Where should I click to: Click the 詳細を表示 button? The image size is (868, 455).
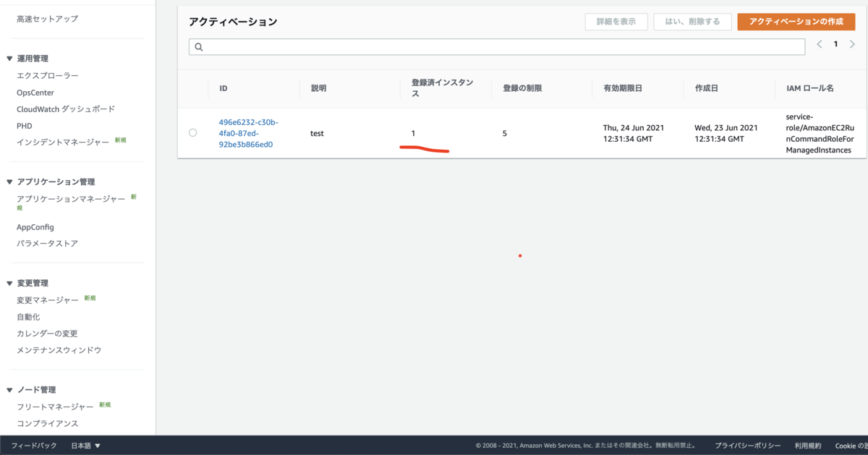pyautogui.click(x=616, y=22)
